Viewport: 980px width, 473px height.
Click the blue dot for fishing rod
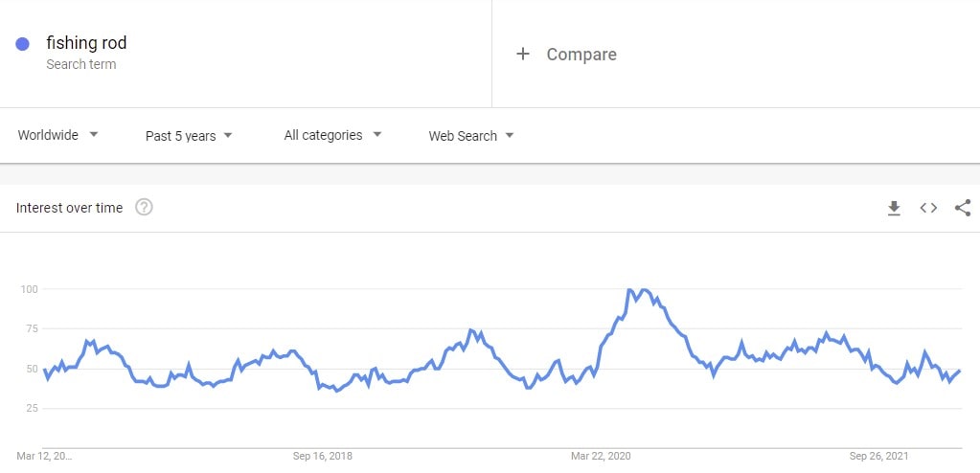(x=22, y=44)
